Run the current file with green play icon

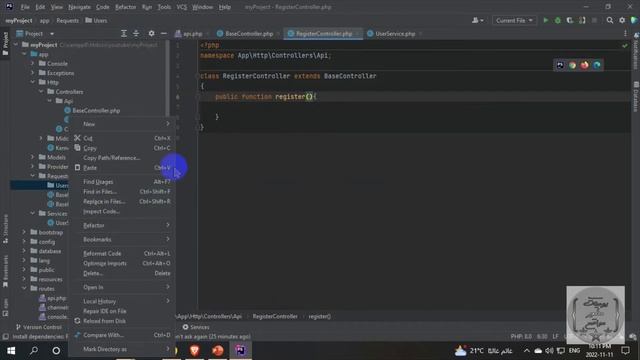tap(545, 20)
